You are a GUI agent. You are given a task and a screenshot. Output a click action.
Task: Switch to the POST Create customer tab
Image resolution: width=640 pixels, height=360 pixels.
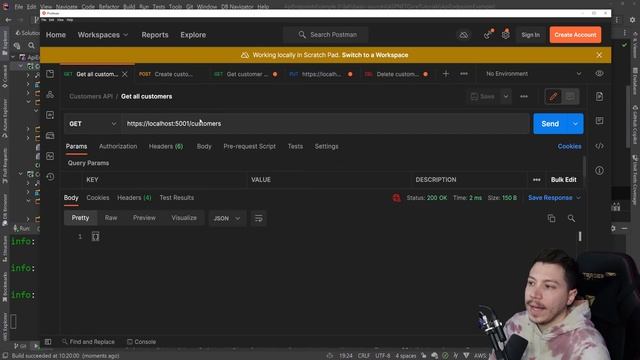(x=166, y=74)
